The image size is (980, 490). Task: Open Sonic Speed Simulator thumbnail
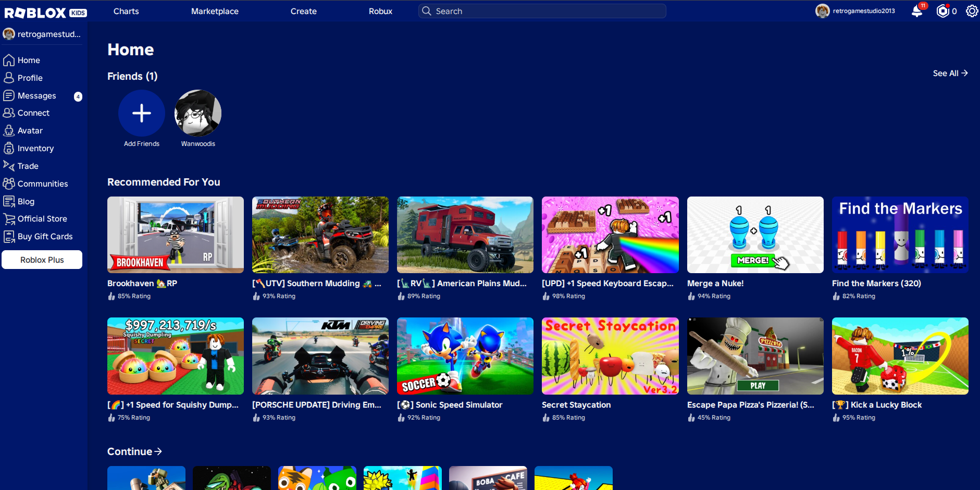tap(465, 356)
